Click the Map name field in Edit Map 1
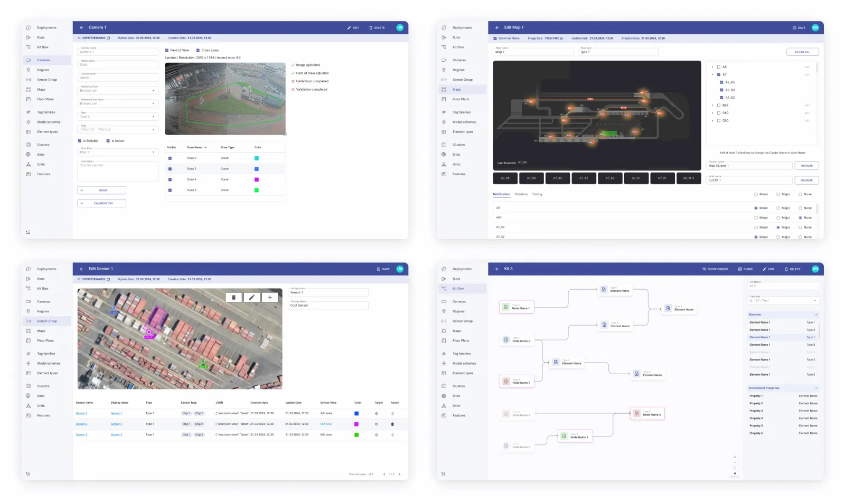Viewport: 845px width, 504px height. point(533,51)
